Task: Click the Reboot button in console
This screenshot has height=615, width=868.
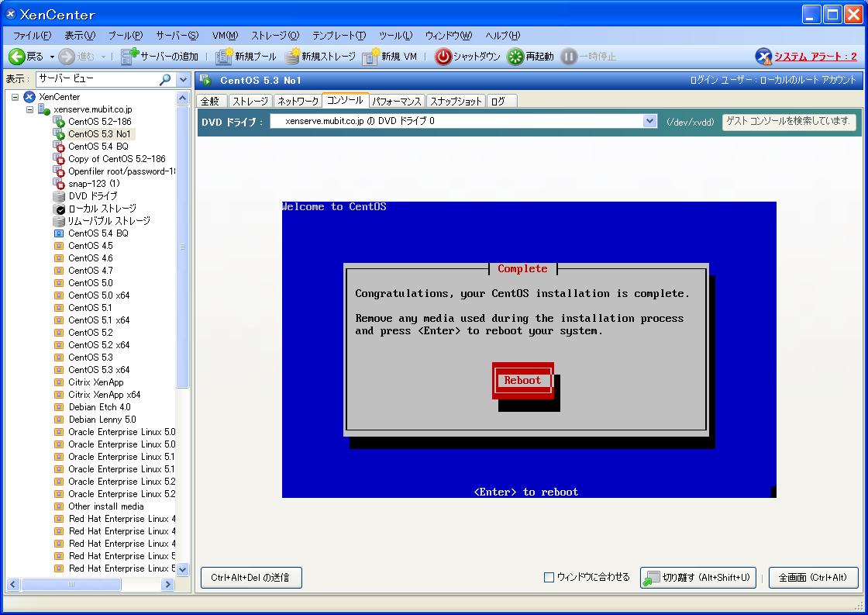Action: pyautogui.click(x=522, y=380)
